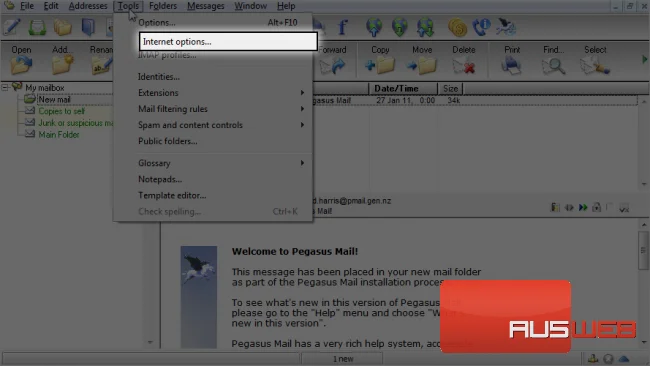The height and width of the screenshot is (366, 650).
Task: Select Copies to self folder
Action: click(x=61, y=111)
